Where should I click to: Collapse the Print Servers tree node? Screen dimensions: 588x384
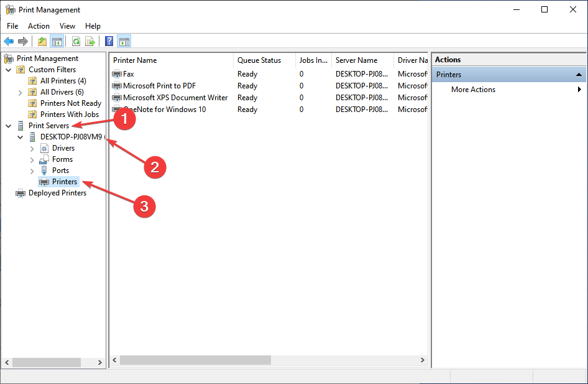9,126
